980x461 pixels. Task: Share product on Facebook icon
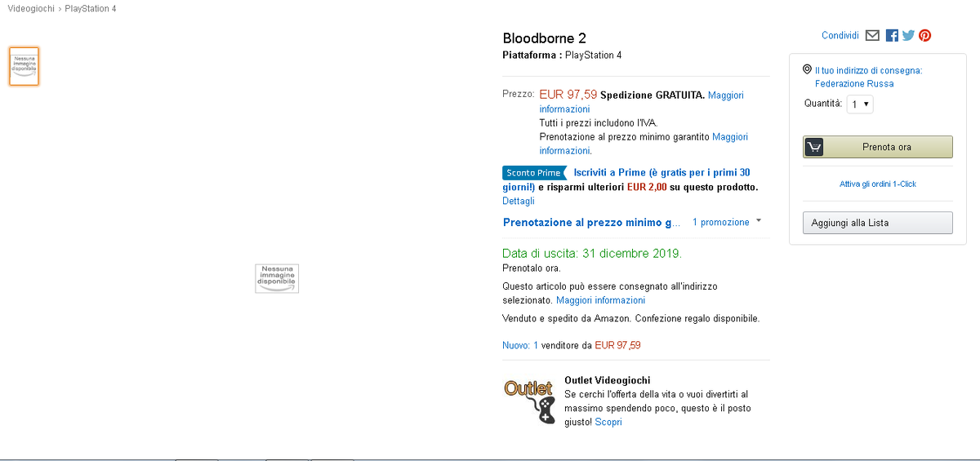pos(892,35)
